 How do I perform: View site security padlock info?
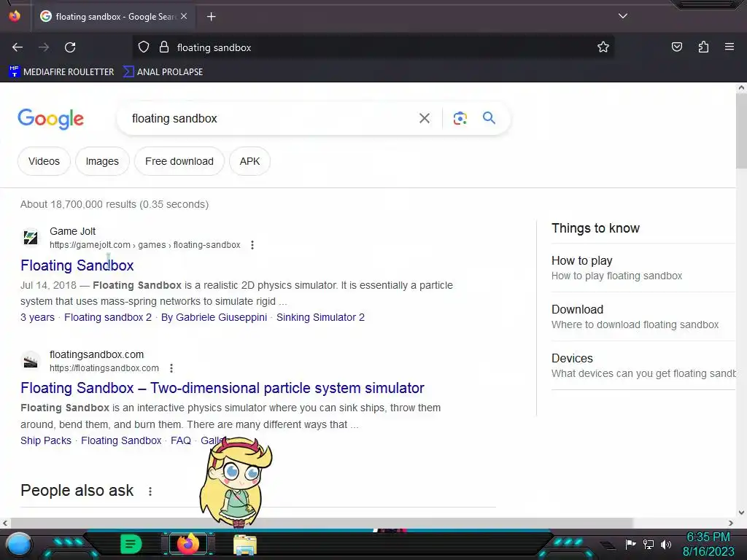coord(164,47)
